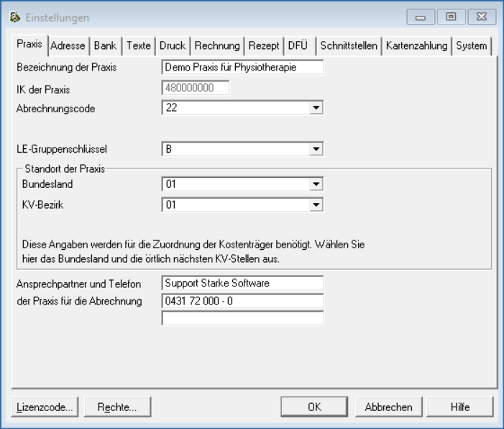This screenshot has height=429, width=504.
Task: Click the Lizenzcode... button
Action: tap(45, 407)
